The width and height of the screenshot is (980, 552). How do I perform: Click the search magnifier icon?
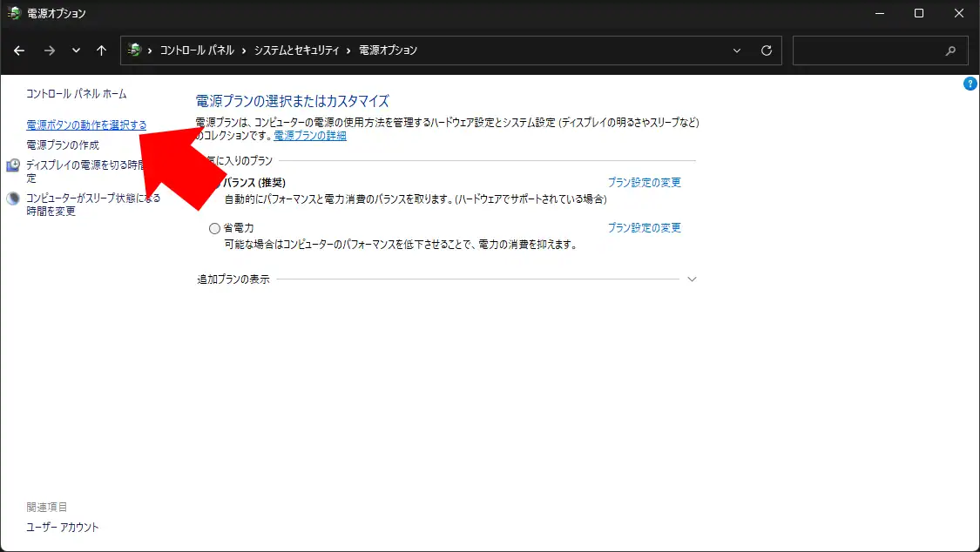pyautogui.click(x=951, y=50)
